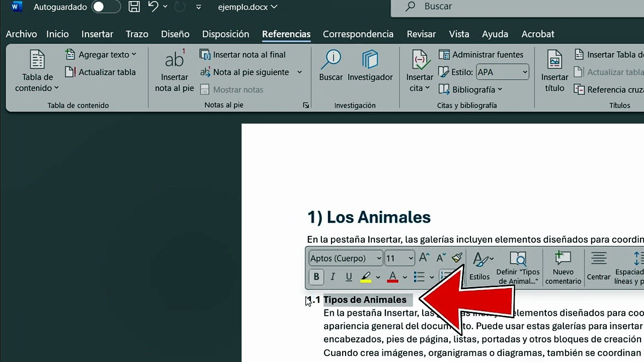The width and height of the screenshot is (644, 362).
Task: Open the Correspondencia tab
Action: 358,34
